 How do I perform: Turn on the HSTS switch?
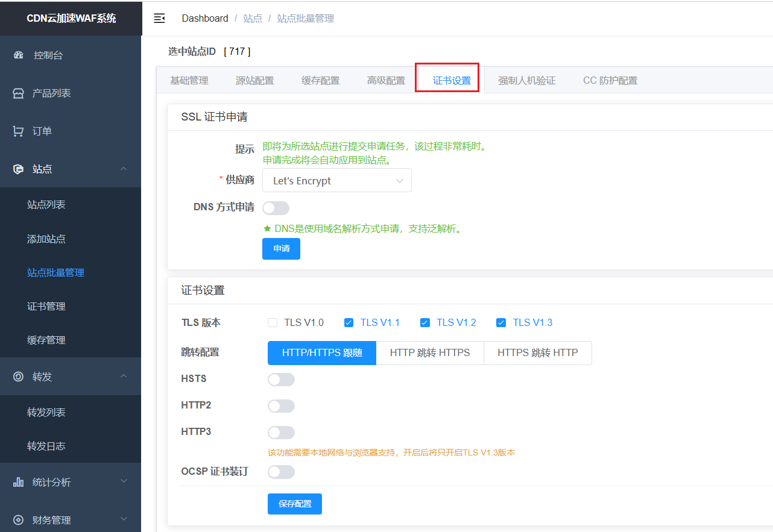click(x=281, y=380)
